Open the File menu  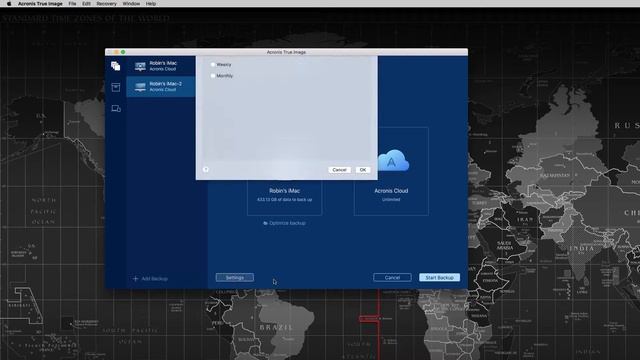click(x=72, y=3)
